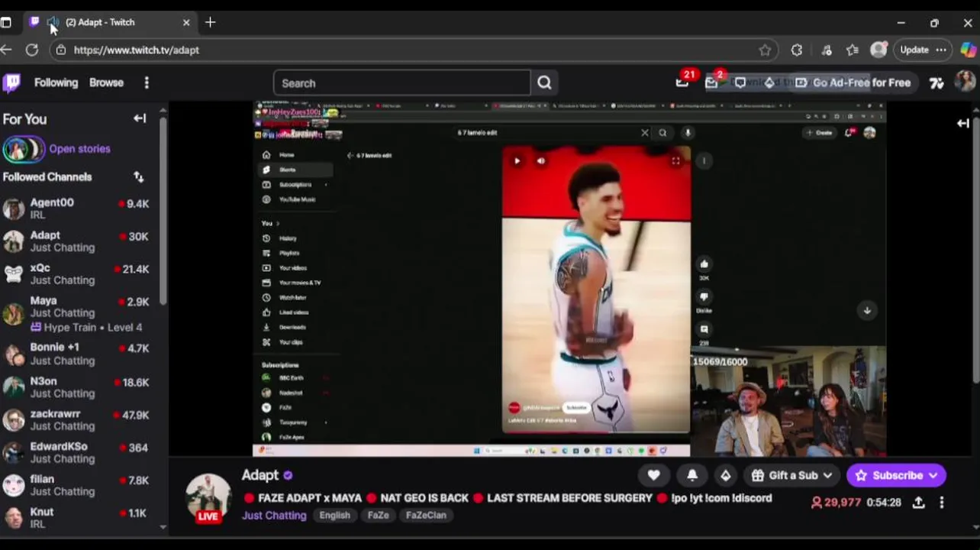Image resolution: width=980 pixels, height=550 pixels.
Task: Open the three-dot more menu beside Browse
Action: [147, 82]
